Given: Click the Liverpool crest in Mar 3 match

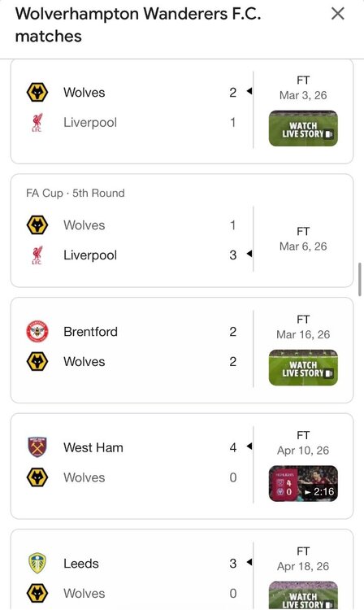Looking at the screenshot, I should 37,123.
